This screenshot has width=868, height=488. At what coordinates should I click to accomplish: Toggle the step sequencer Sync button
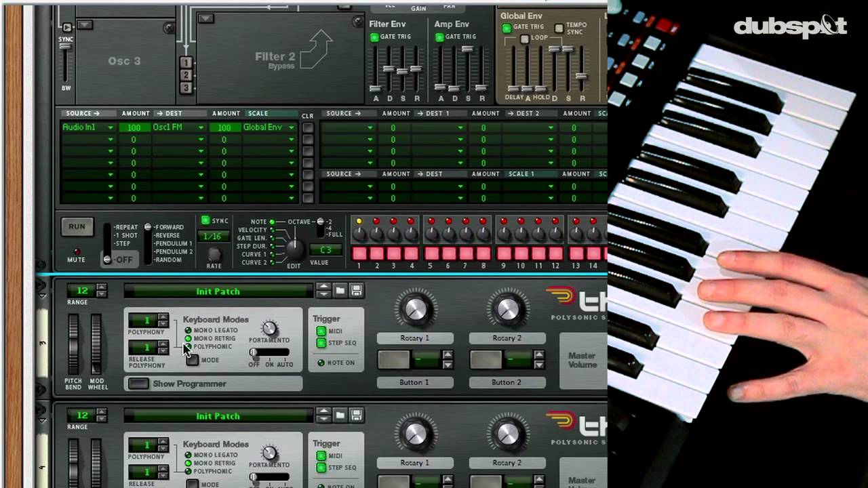point(205,220)
